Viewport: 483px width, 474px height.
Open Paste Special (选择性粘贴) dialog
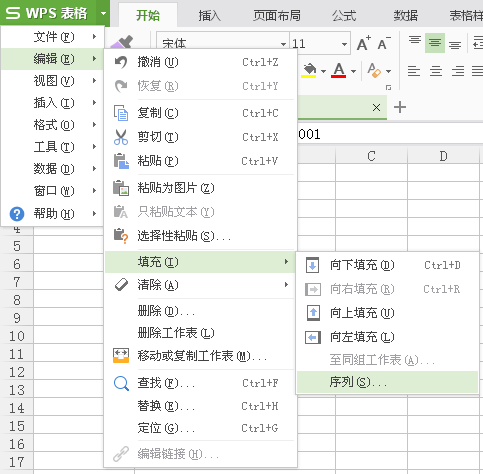[x=200, y=236]
